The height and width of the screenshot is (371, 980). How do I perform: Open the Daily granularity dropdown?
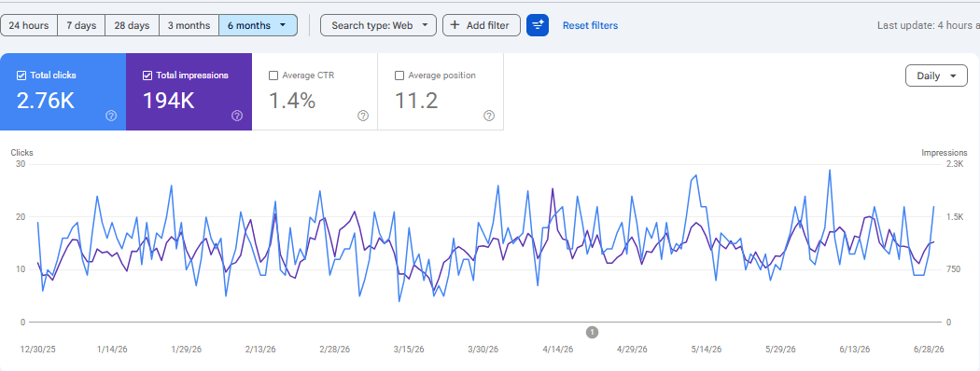936,76
